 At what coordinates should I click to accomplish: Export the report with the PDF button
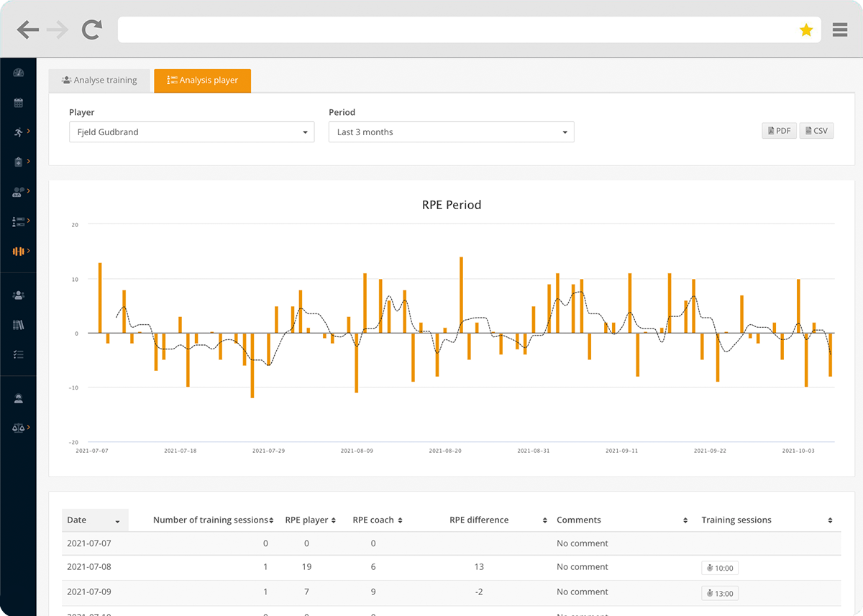[779, 131]
